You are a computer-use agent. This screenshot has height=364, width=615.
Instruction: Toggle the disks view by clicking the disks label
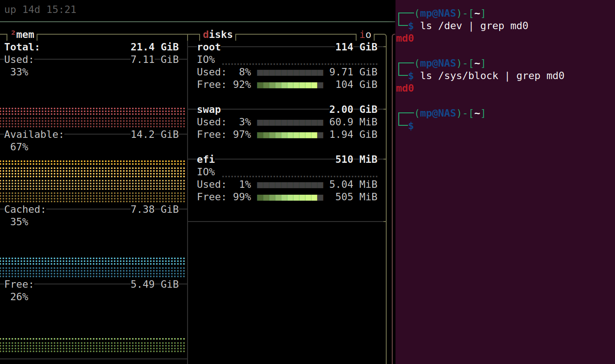217,34
